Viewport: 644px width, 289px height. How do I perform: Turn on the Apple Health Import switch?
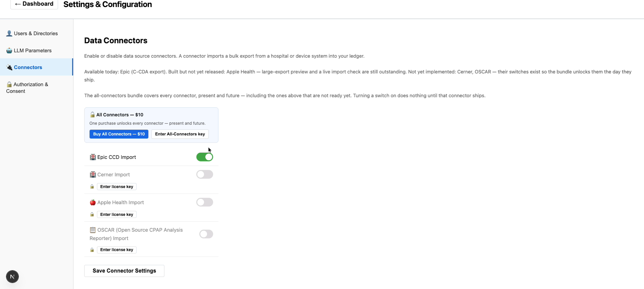(205, 202)
